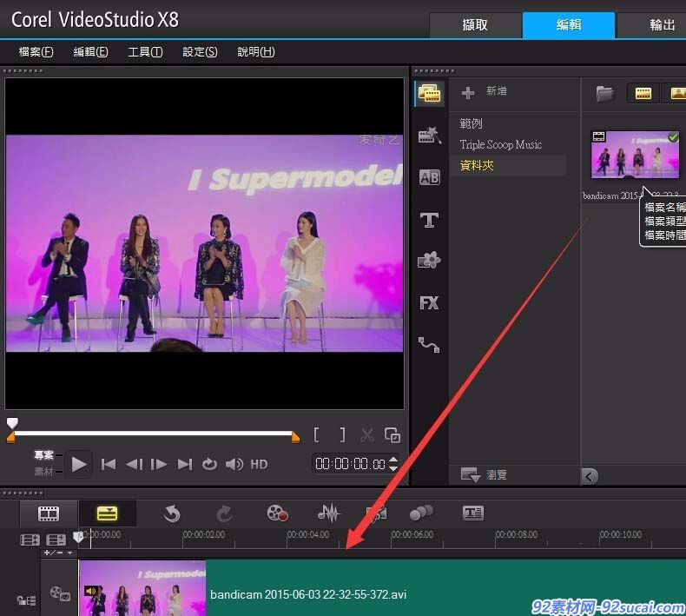Toggle HD preview mode
The height and width of the screenshot is (616, 686).
(x=259, y=464)
